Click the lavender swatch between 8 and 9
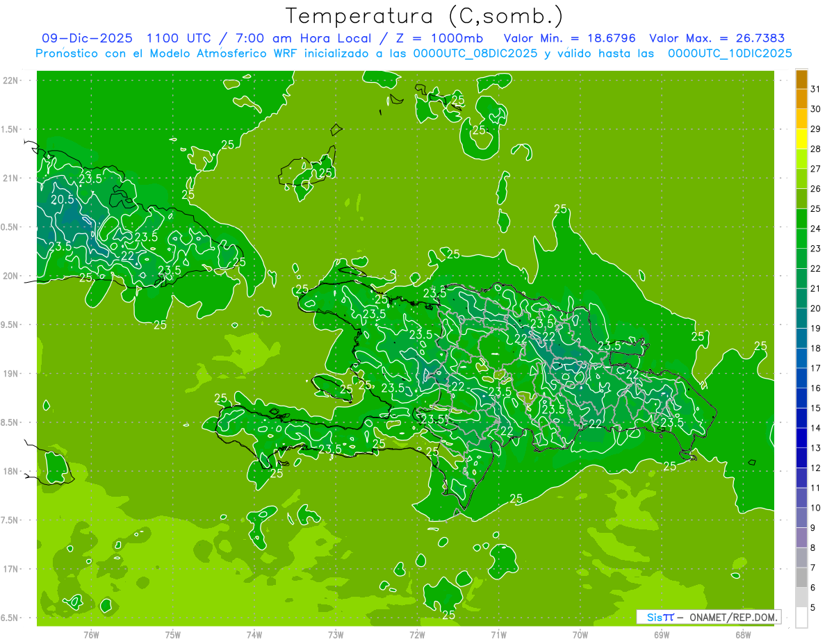 [801, 538]
